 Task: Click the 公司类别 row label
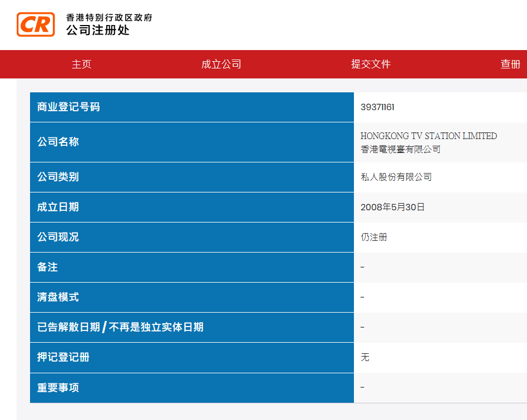coord(58,177)
